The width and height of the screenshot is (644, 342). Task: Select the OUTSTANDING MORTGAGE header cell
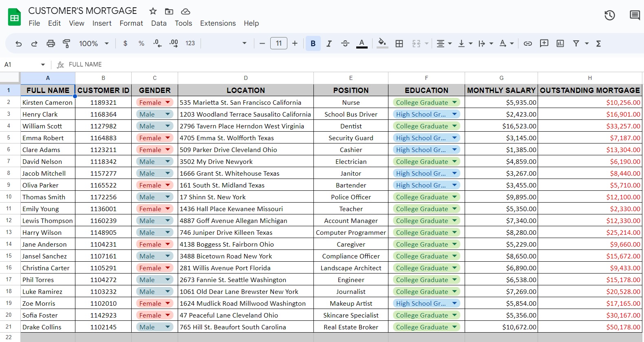pos(590,90)
